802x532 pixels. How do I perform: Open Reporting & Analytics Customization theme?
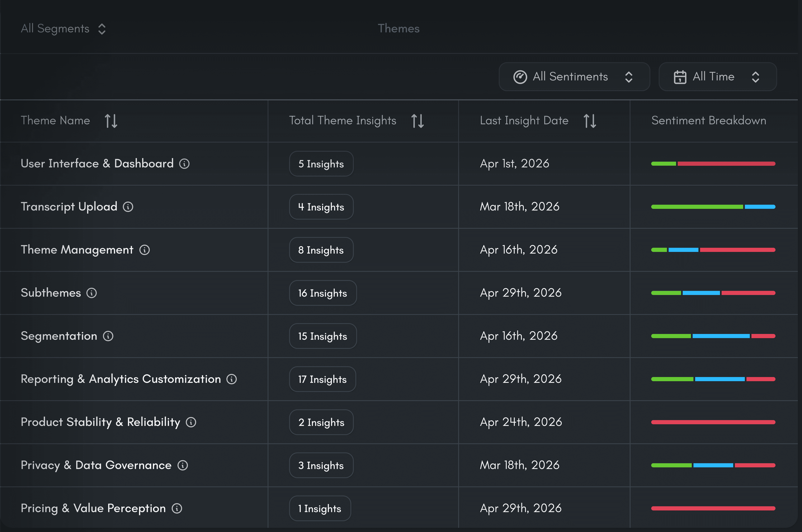pyautogui.click(x=121, y=379)
